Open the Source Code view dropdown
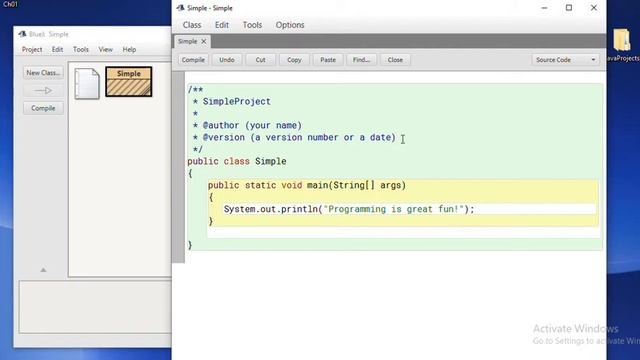 (565, 60)
